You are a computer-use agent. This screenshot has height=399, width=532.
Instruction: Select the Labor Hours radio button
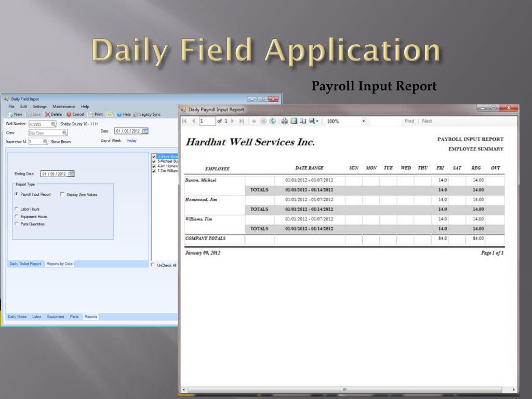[x=16, y=209]
